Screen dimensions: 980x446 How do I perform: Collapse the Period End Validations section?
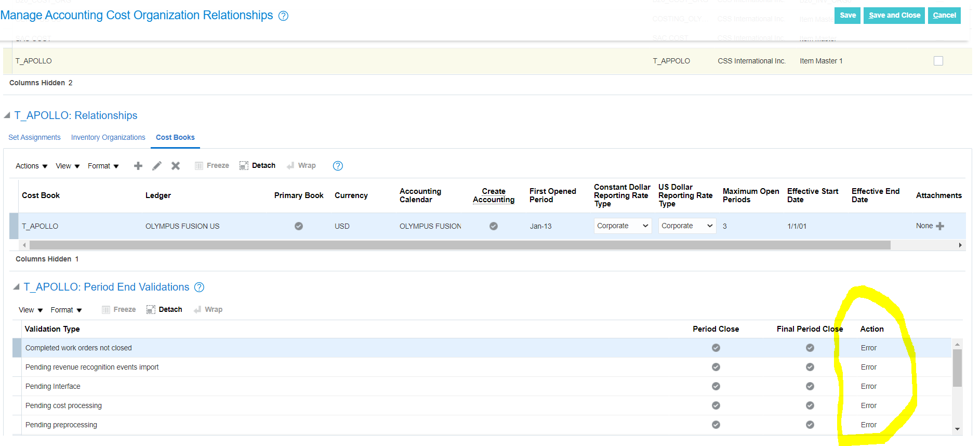click(17, 287)
